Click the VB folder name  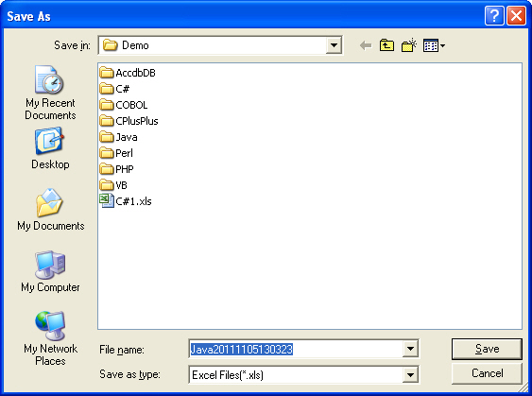pos(122,185)
